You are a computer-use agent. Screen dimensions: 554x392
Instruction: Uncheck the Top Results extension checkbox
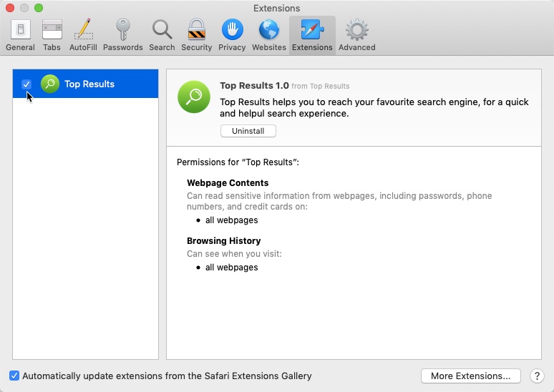[26, 84]
